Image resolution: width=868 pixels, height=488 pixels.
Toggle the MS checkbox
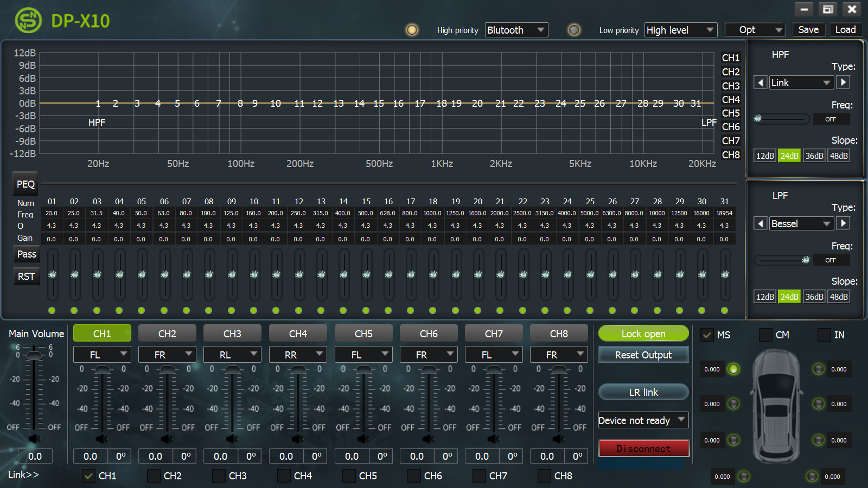point(707,335)
